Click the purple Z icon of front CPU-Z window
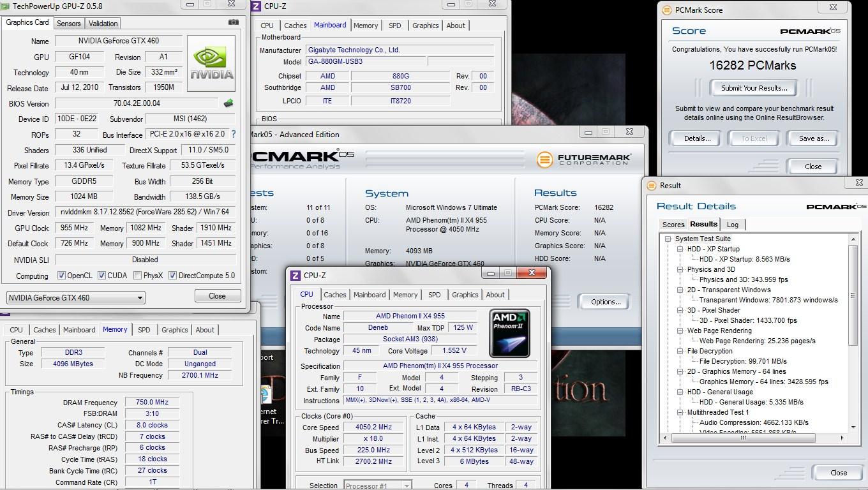868x490 pixels. tap(296, 276)
